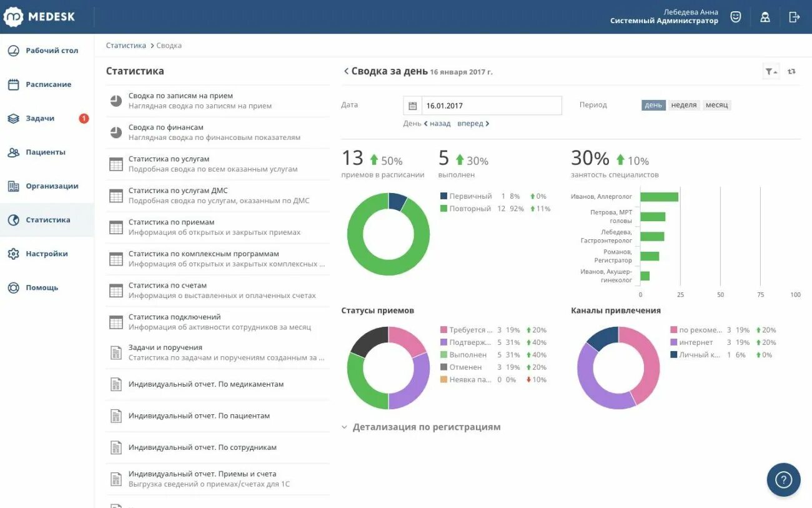This screenshot has height=508, width=812.
Task: Click the Настройки gear sidebar icon
Action: [13, 254]
